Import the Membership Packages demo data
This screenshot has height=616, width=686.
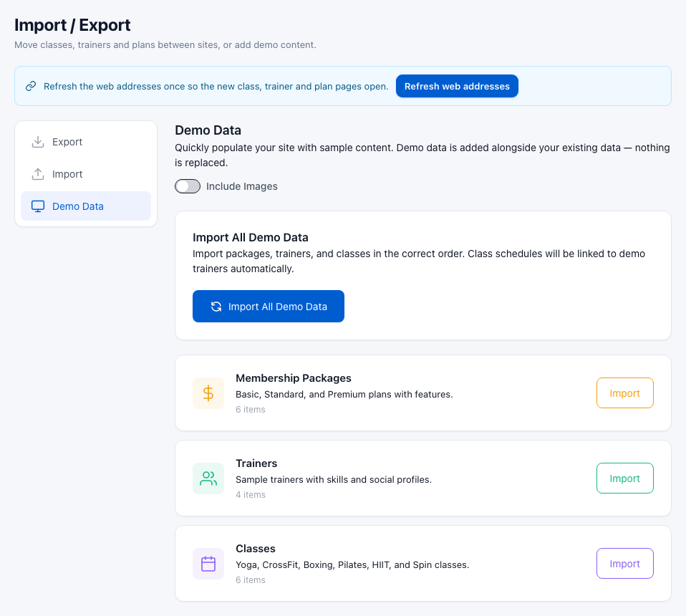click(x=624, y=393)
